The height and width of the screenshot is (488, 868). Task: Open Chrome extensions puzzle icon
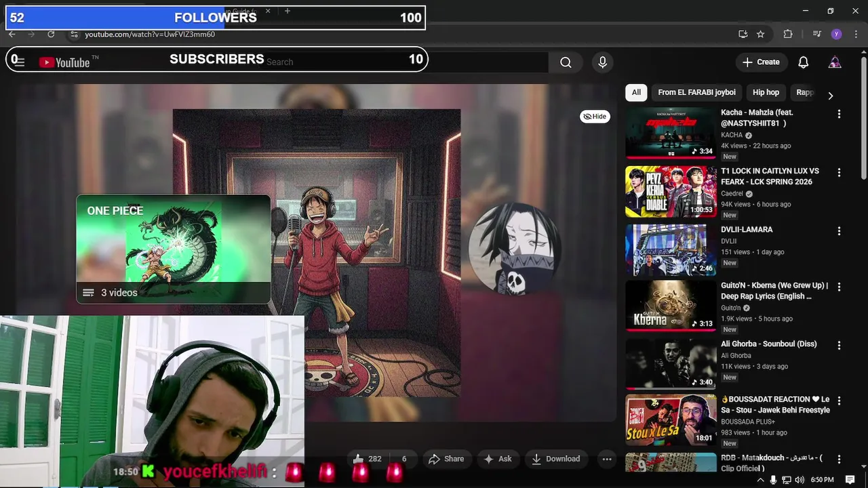(x=788, y=34)
